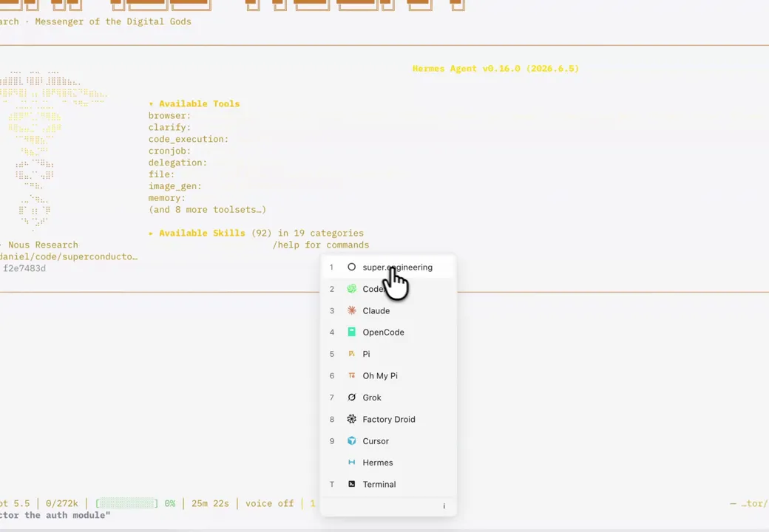Choose the Pi menu entry
The height and width of the screenshot is (532, 769).
(388, 354)
